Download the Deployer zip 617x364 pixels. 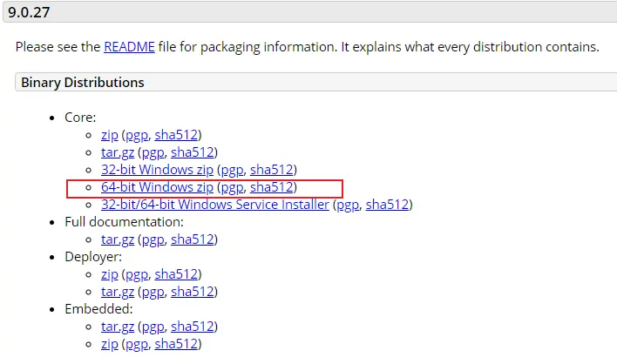(x=110, y=274)
